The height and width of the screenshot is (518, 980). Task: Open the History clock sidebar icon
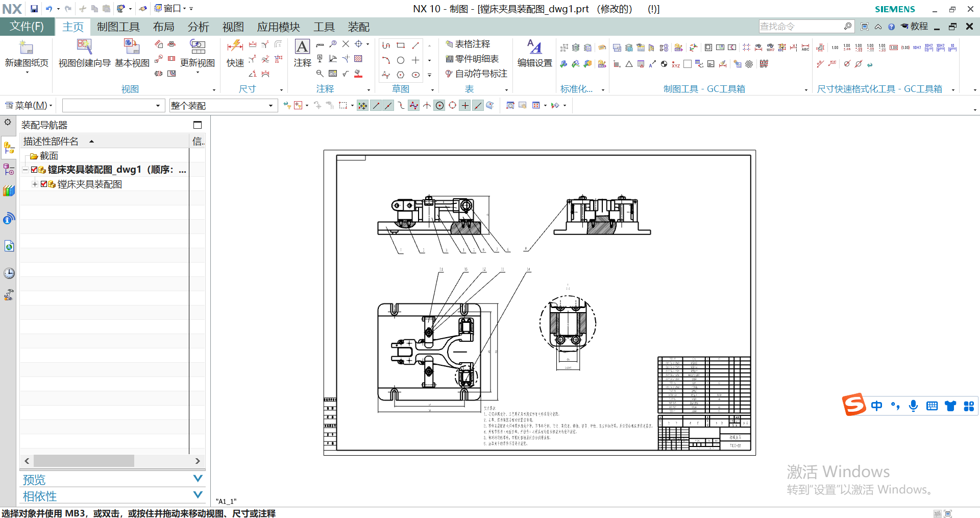(9, 273)
